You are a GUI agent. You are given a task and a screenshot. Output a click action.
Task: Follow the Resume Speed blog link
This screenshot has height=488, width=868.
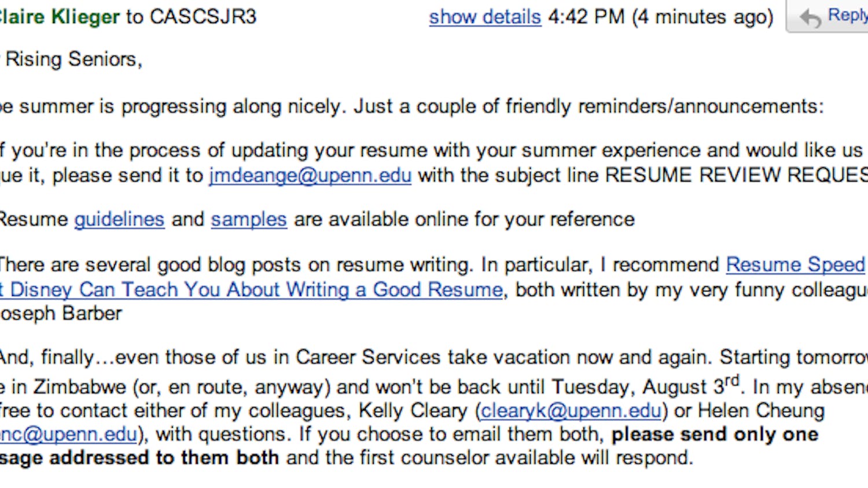point(796,265)
